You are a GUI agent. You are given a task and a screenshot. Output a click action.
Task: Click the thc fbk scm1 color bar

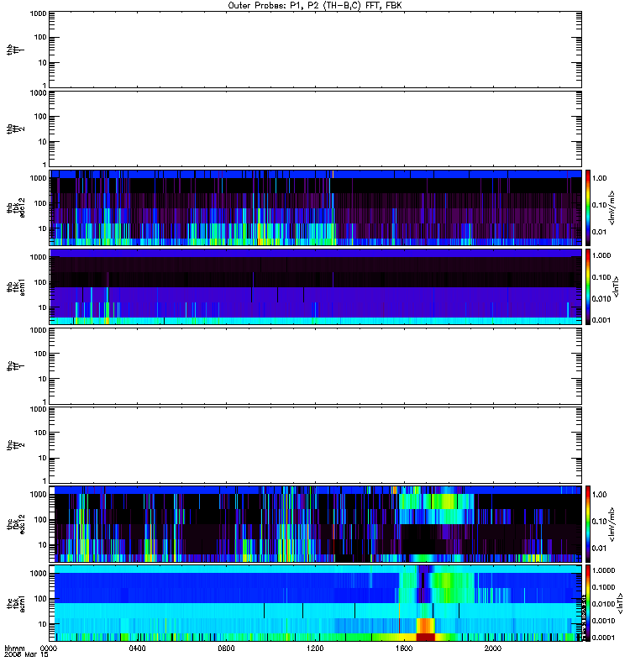[x=588, y=603]
